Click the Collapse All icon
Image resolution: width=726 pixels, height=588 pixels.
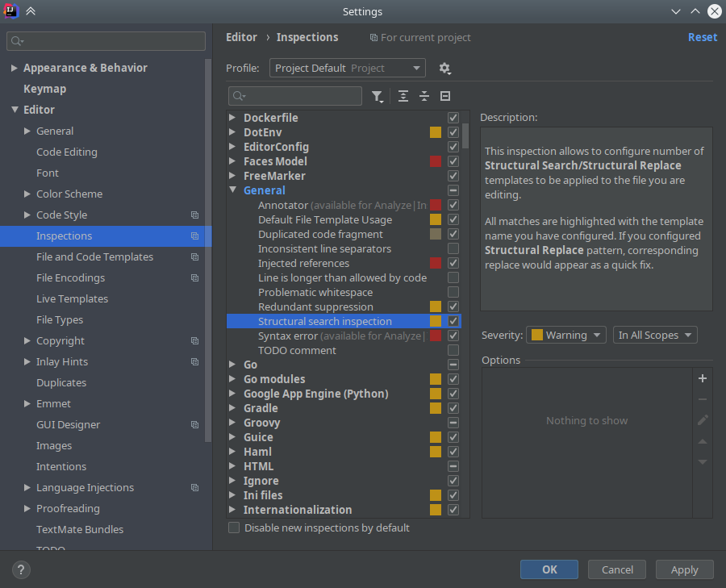tap(424, 97)
